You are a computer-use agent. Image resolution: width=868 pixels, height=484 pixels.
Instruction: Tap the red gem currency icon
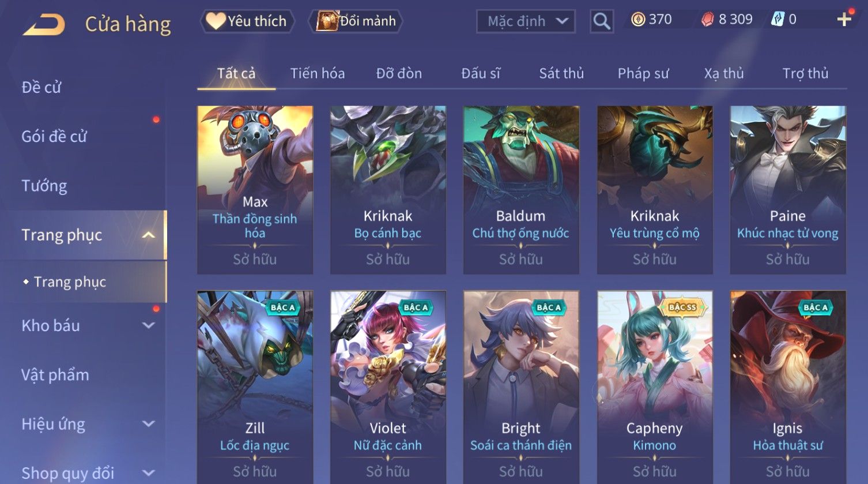point(707,20)
